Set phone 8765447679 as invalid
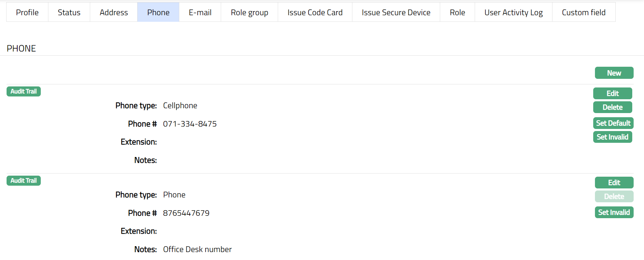 pos(614,212)
